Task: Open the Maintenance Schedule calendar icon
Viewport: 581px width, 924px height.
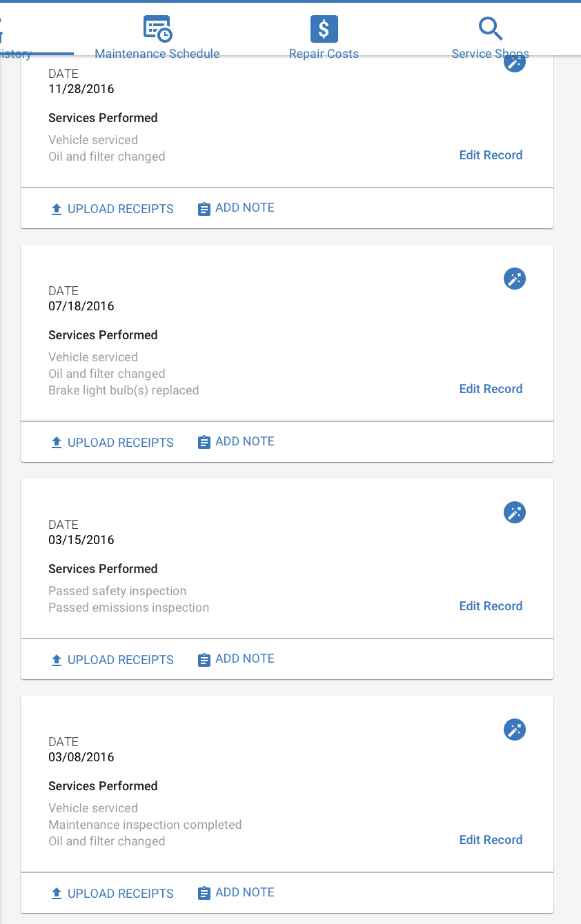Action: tap(157, 29)
